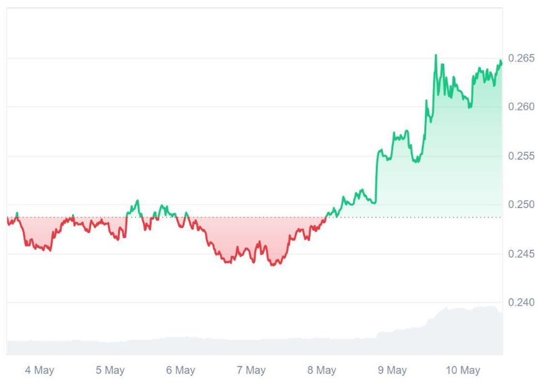Image resolution: width=556 pixels, height=392 pixels.
Task: Select "7 May" on the time axis
Action: click(x=251, y=370)
